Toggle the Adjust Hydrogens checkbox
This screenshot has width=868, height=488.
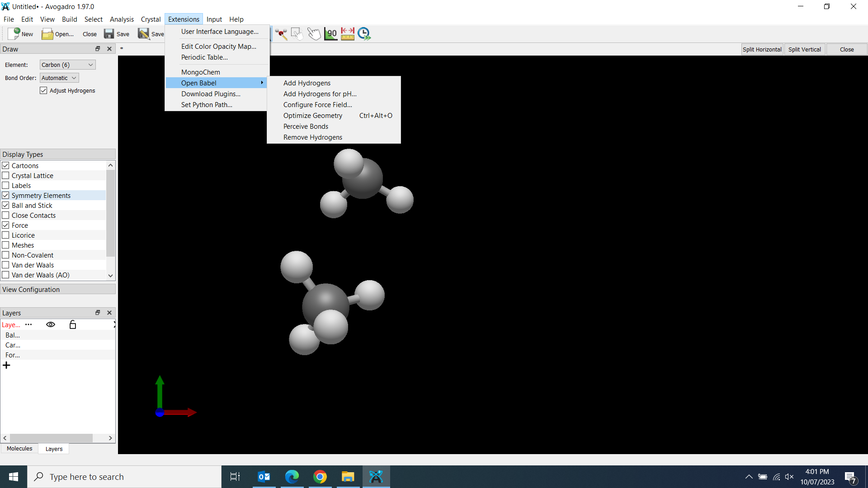click(x=43, y=90)
